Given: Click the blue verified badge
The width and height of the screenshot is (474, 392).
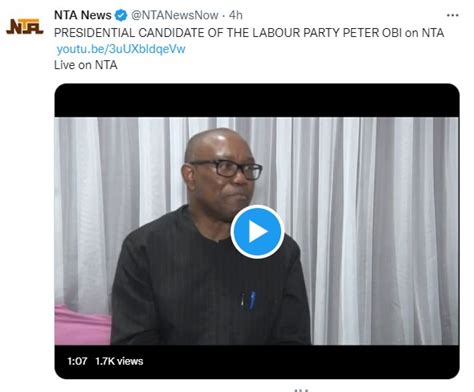Looking at the screenshot, I should [x=121, y=15].
